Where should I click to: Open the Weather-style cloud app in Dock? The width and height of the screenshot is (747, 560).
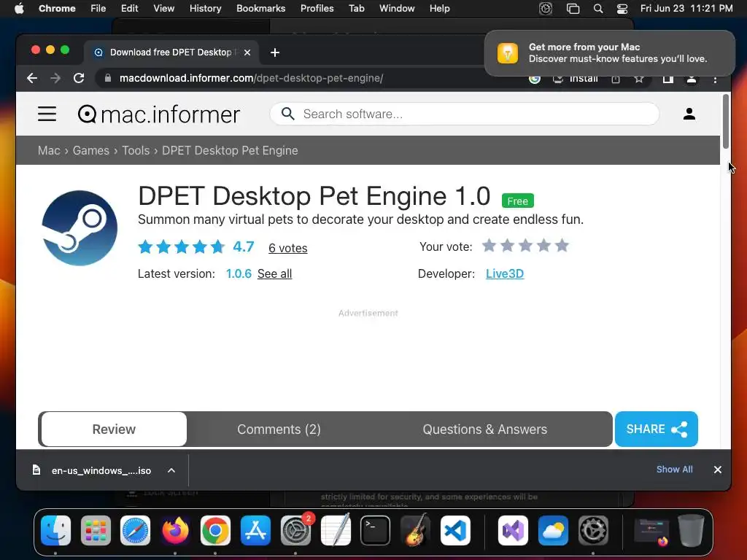pos(553,531)
